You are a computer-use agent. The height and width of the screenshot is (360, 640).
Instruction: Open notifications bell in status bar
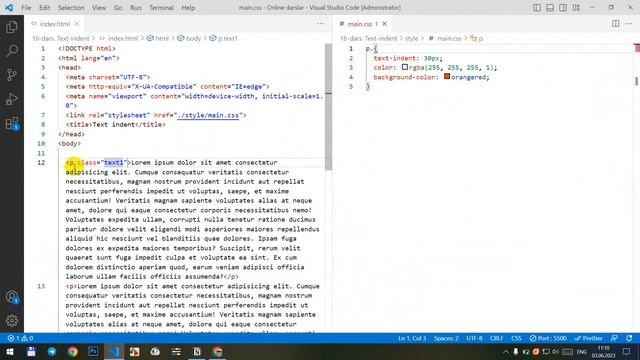[x=629, y=338]
